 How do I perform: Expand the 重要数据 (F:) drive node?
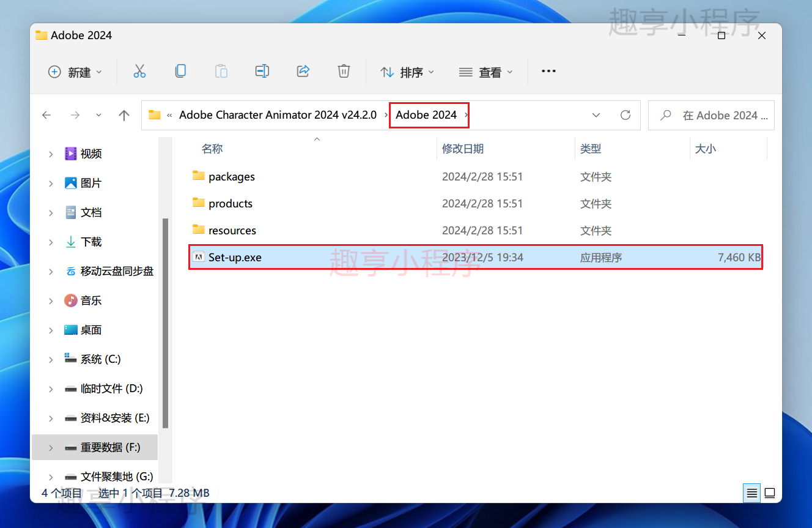(51, 448)
